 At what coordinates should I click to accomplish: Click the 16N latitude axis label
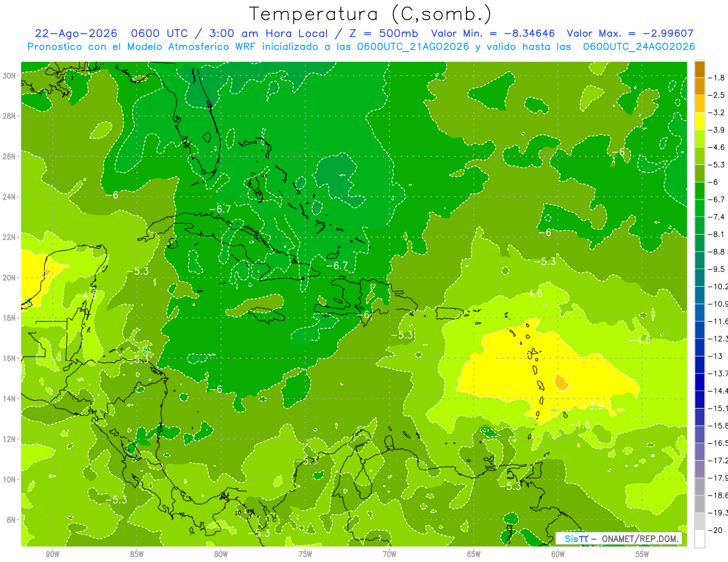(x=10, y=358)
